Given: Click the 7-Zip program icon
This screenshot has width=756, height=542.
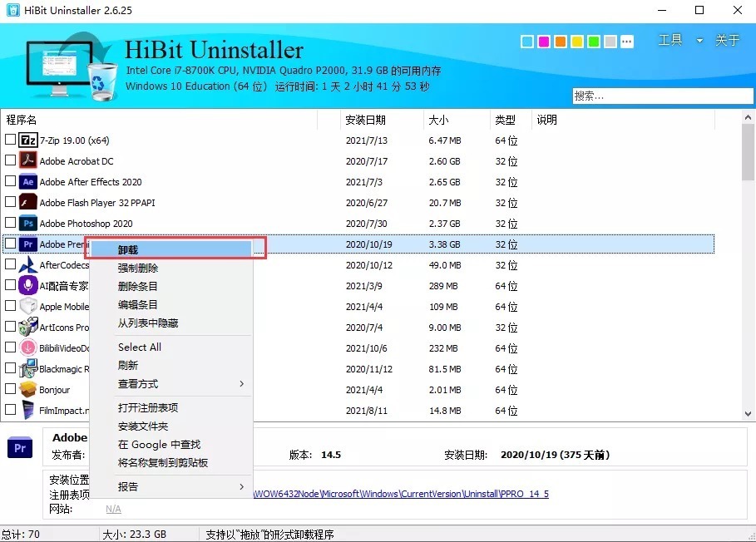Looking at the screenshot, I should click(28, 140).
